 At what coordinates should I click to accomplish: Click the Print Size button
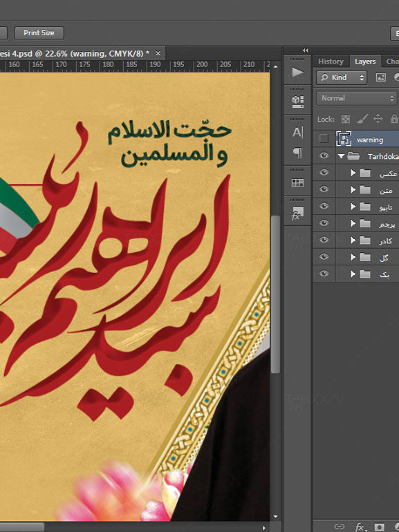(39, 33)
